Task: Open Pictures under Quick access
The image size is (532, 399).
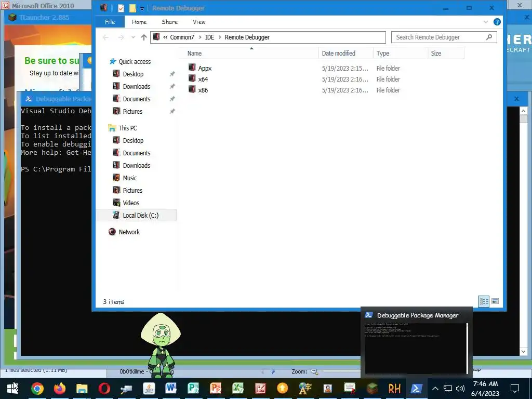Action: 132,112
